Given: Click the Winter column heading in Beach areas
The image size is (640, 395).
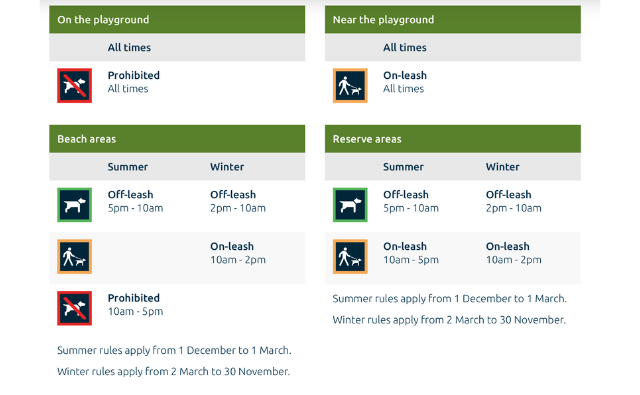Looking at the screenshot, I should click(x=227, y=167).
